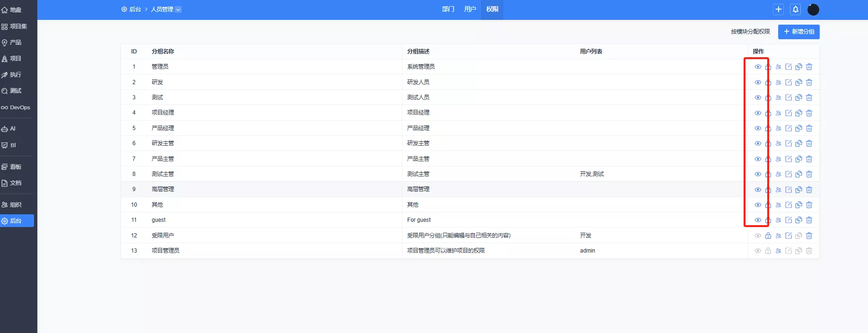Viewport: 868px width, 333px height.
Task: Open permission lock icon for 受限用户
Action: point(768,236)
